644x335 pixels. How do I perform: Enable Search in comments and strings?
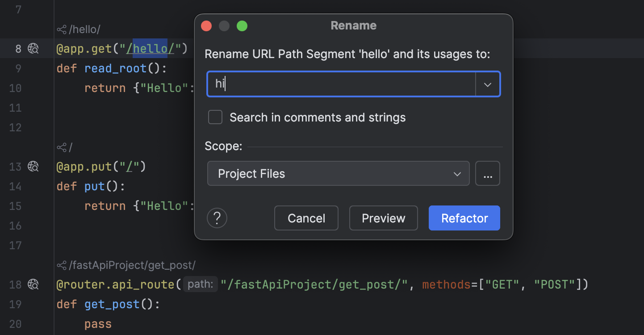click(x=215, y=117)
